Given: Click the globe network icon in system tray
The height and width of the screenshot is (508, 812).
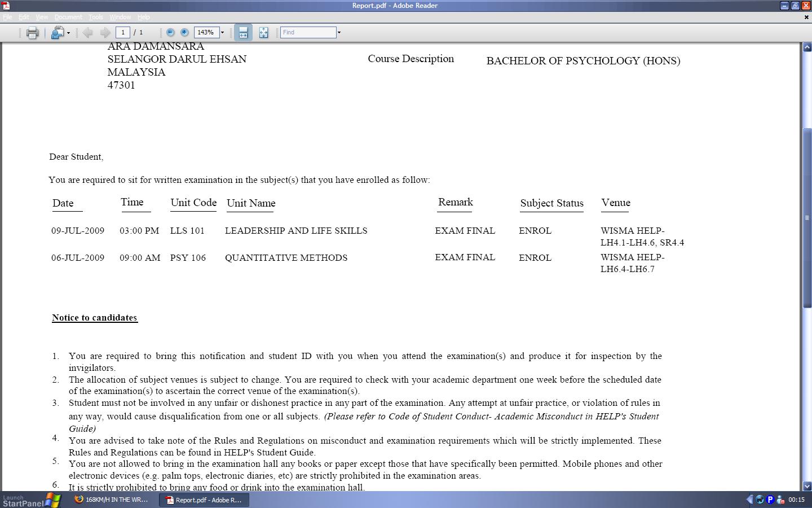Looking at the screenshot, I should coord(760,500).
